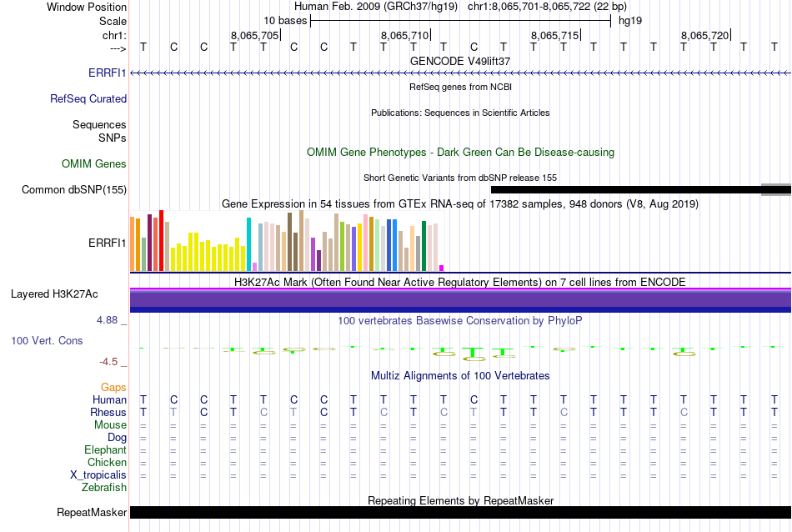
Task: Click the 8,065,705 coordinate marker
Action: click(255, 35)
